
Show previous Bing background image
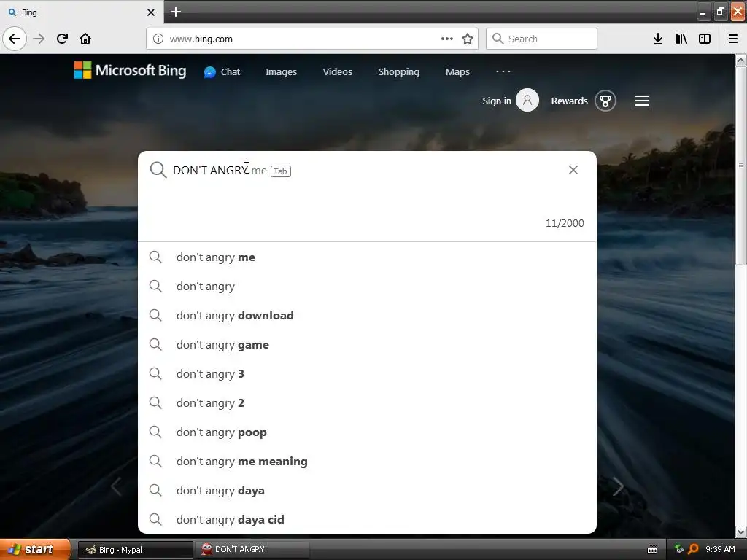(116, 486)
